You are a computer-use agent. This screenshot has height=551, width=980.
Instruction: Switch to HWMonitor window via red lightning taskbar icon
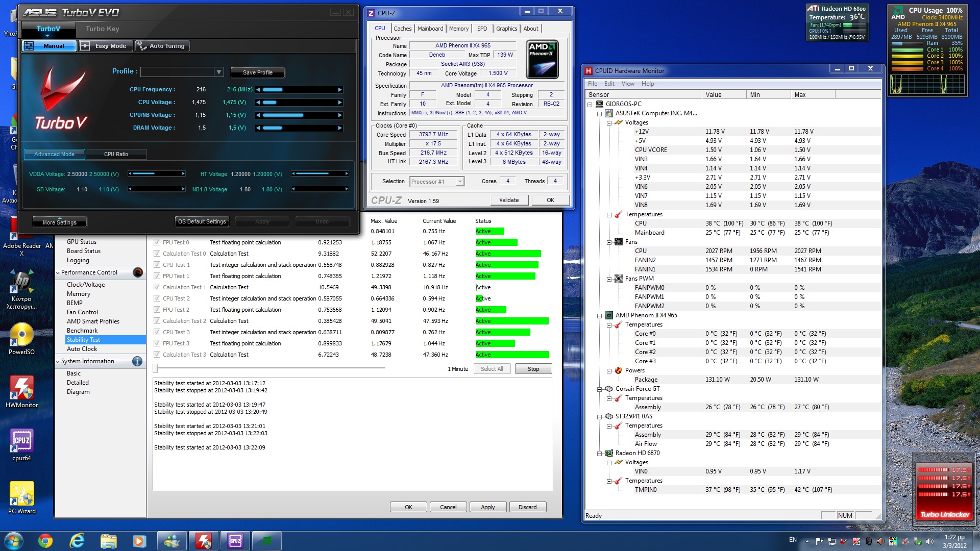coord(204,540)
